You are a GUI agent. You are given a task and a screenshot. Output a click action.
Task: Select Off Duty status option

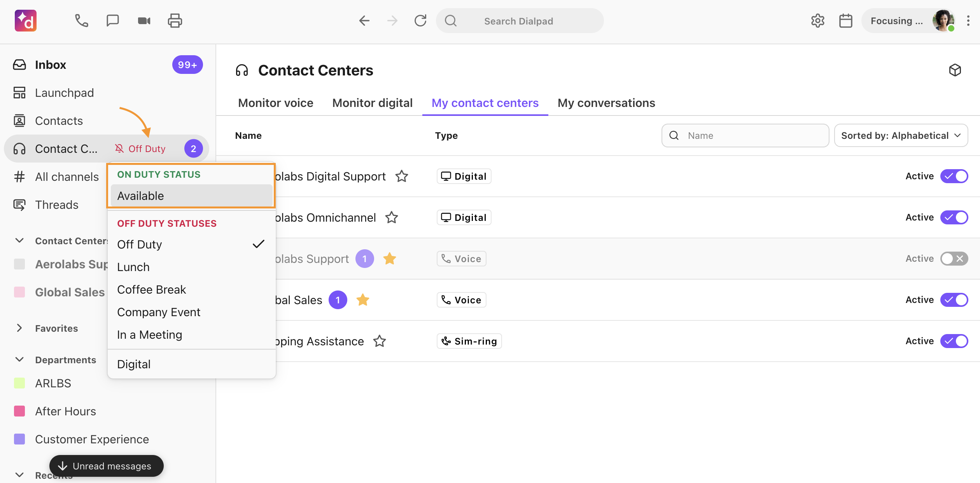(x=191, y=244)
